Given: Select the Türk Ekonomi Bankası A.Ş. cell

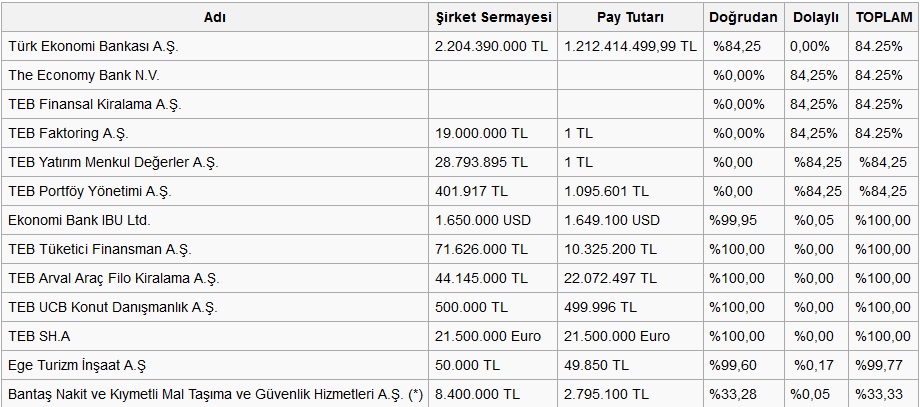Looking at the screenshot, I should coord(215,46).
